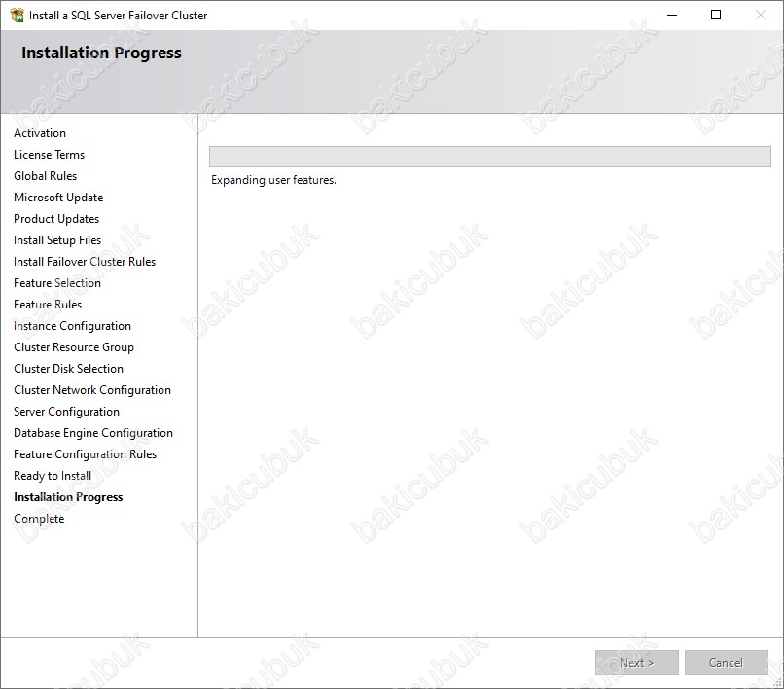The image size is (784, 689).
Task: Select the Feature Selection step
Action: pos(57,283)
